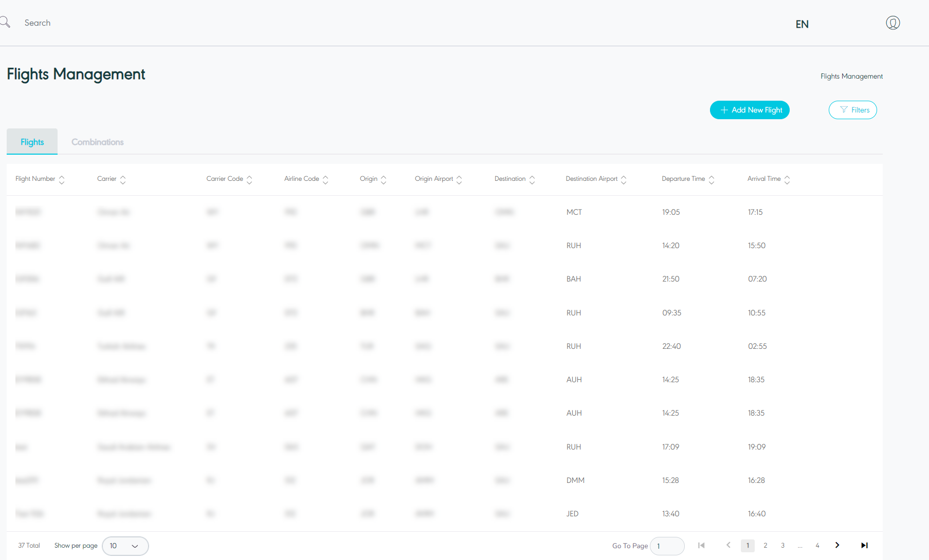Focus the Search input field
929x560 pixels.
[38, 23]
